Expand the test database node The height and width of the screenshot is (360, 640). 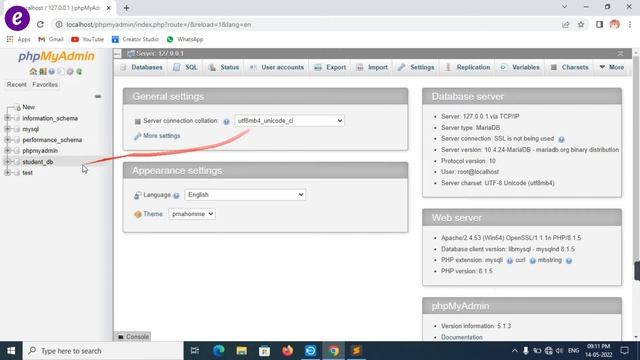(7, 173)
